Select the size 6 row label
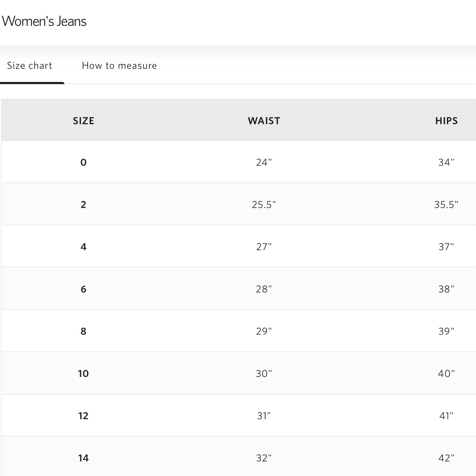Screen dimensions: 476x476 point(83,289)
